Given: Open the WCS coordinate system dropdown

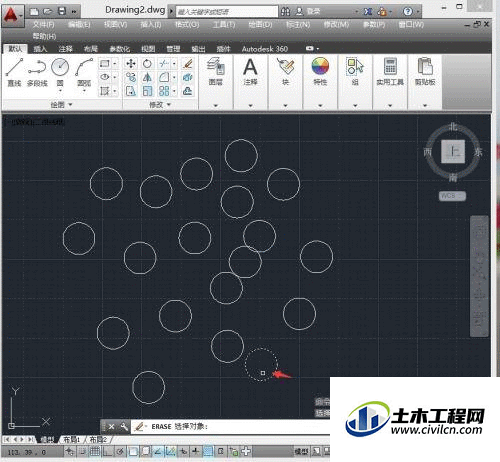Looking at the screenshot, I should pos(452,196).
